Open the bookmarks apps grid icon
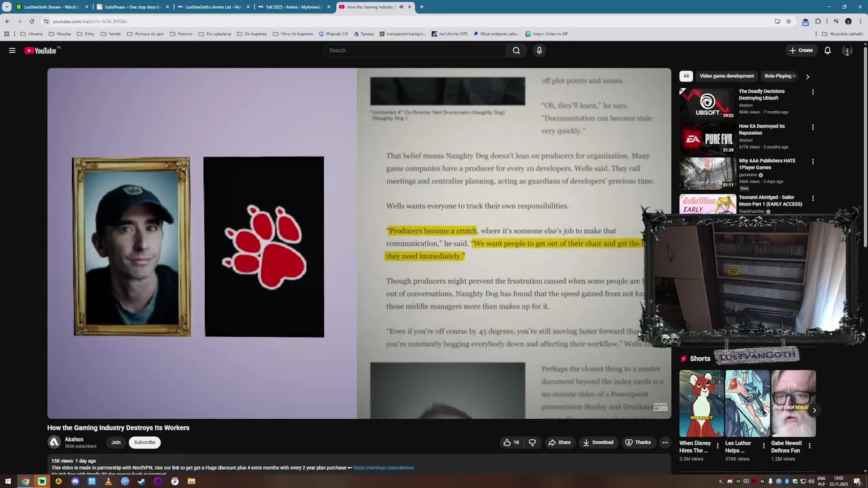Viewport: 868px width, 488px height. (7, 33)
